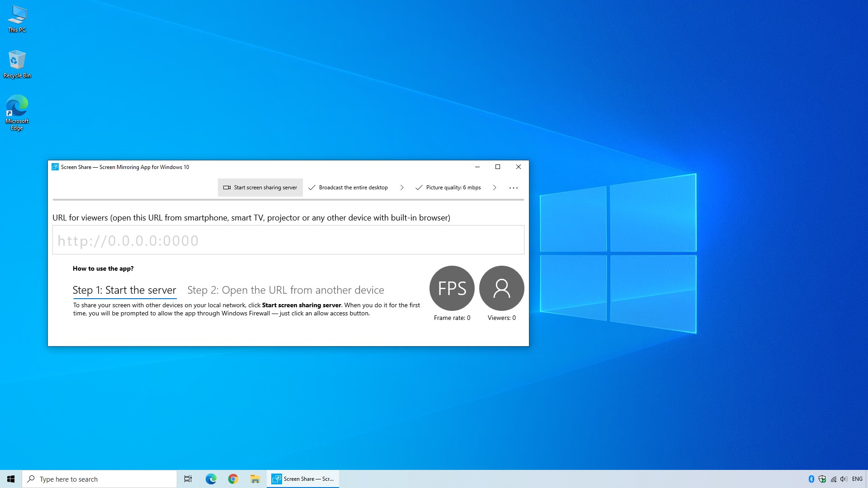Click the Viewers count icon

coord(501,288)
